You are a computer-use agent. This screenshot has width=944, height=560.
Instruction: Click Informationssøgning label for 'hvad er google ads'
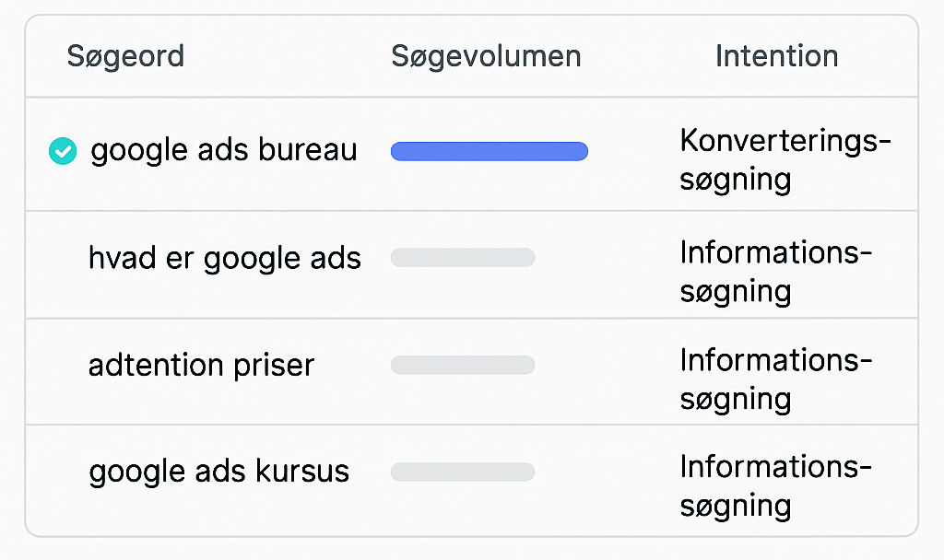(774, 272)
